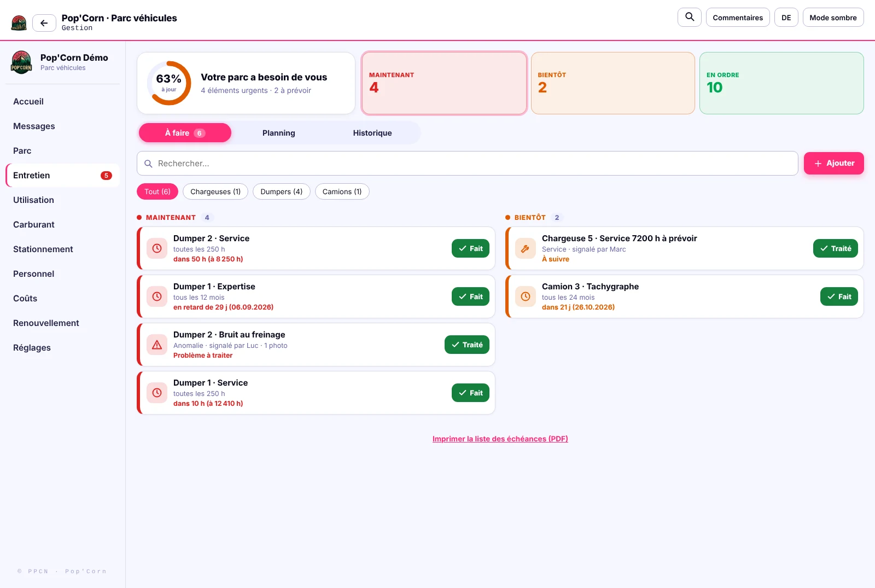
Task: Toggle Mode sombre
Action: (833, 18)
